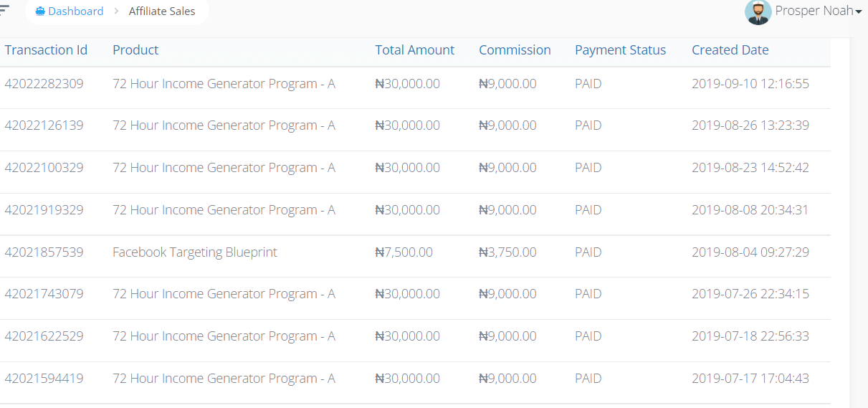Click the ₦3,750.00 commission cell
This screenshot has height=408, width=868.
(507, 252)
